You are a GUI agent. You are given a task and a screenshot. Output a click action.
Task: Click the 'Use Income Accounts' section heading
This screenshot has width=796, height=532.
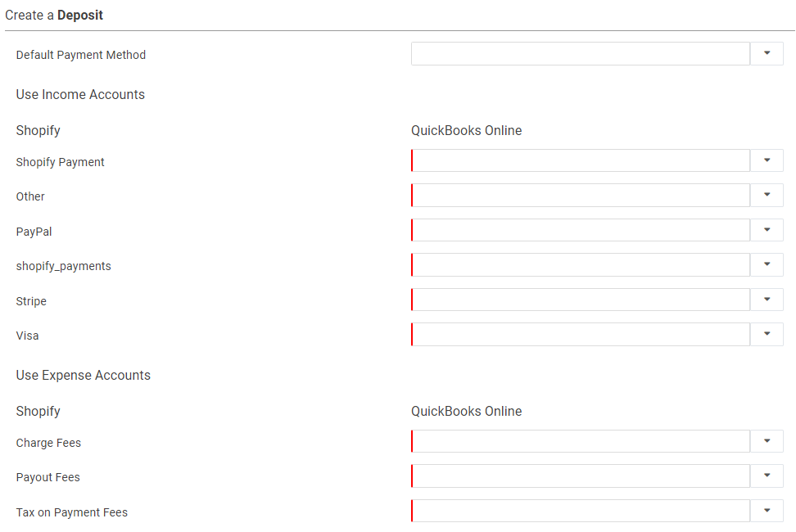coord(80,94)
